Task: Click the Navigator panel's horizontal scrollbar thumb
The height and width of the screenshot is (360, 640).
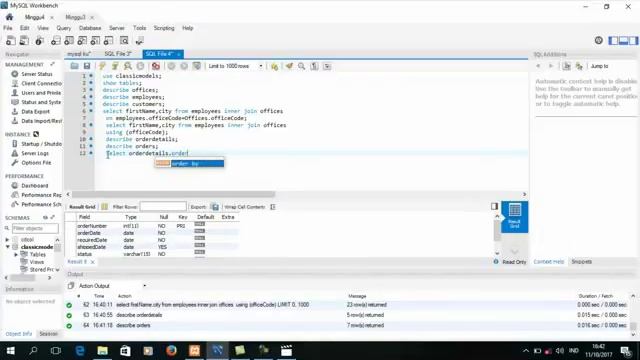Action: (x=22, y=278)
